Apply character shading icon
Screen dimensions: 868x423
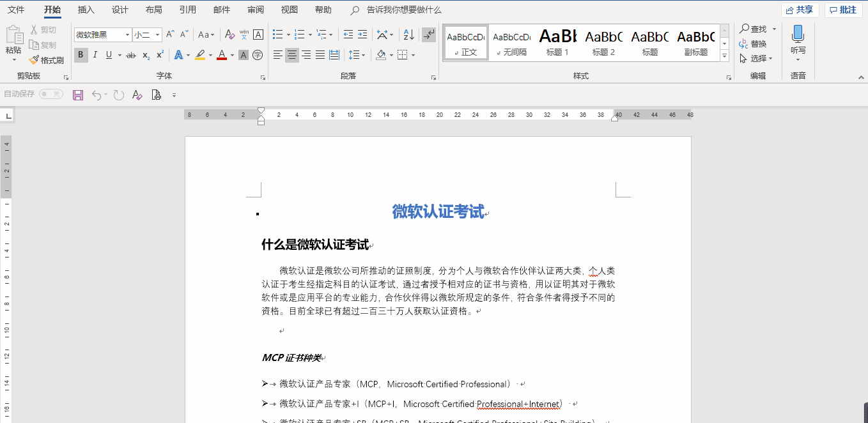244,56
